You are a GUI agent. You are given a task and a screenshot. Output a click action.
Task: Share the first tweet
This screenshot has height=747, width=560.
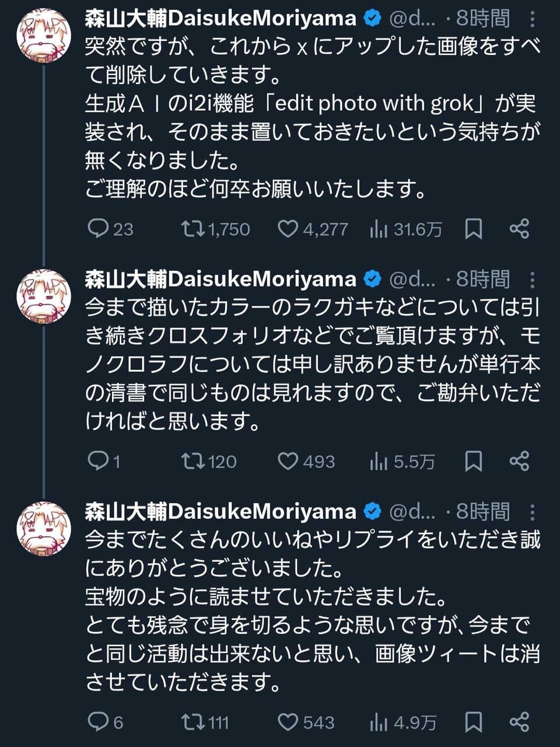pos(519,228)
